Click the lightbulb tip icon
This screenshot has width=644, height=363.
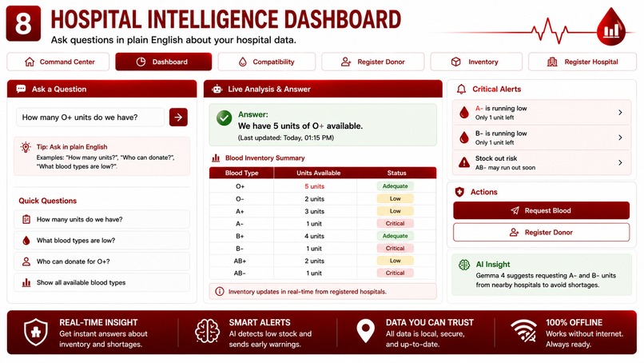[26, 147]
